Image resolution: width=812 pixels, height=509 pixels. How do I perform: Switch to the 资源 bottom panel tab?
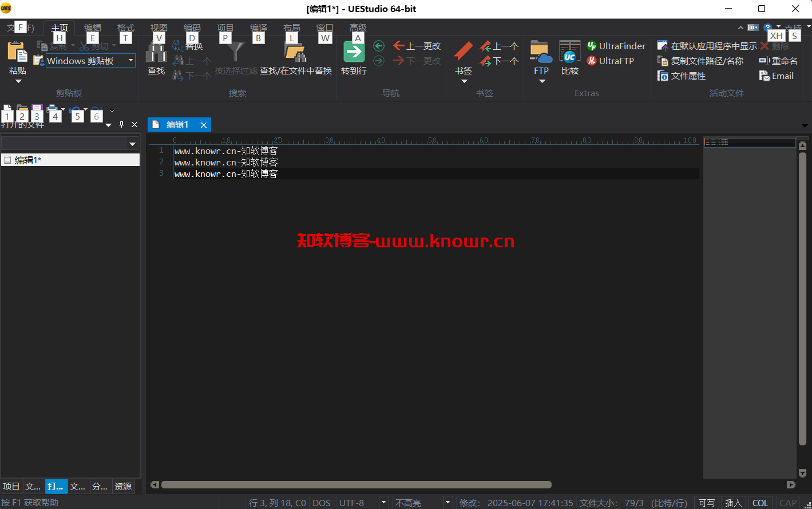click(123, 486)
